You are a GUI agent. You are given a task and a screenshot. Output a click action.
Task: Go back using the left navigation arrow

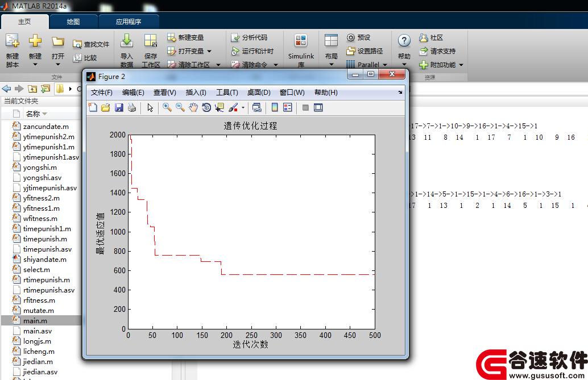pyautogui.click(x=6, y=89)
